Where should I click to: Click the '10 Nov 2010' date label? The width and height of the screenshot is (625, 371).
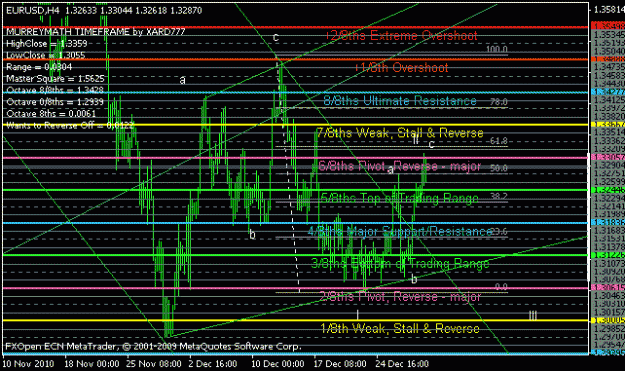coord(28,363)
